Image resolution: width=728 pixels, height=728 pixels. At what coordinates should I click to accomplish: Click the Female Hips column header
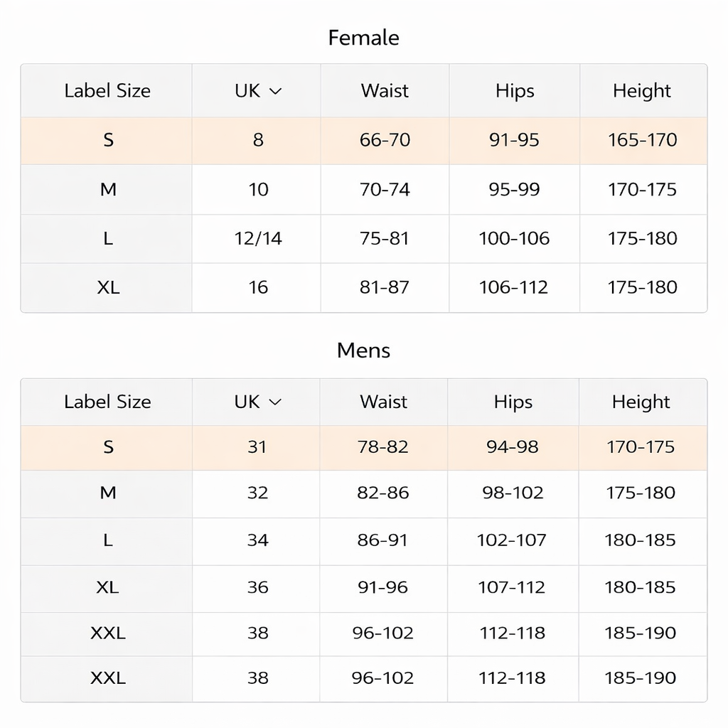(515, 91)
